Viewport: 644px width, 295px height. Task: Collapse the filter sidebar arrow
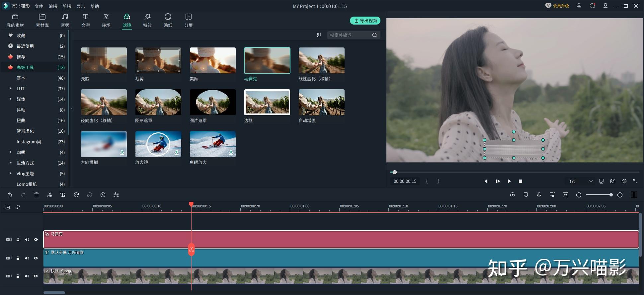[72, 109]
